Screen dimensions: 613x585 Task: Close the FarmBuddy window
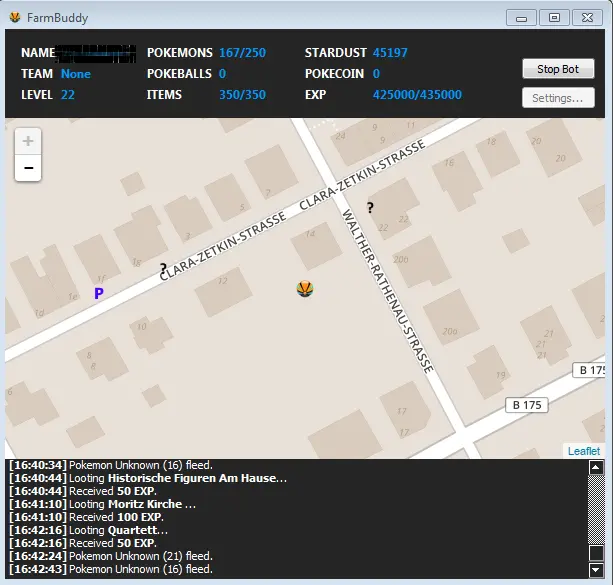[x=587, y=17]
